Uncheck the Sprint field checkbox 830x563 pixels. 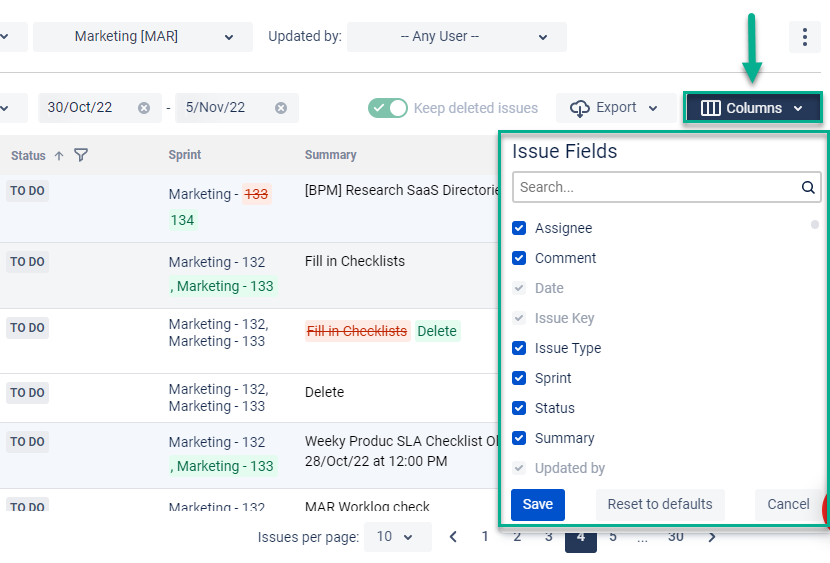(x=519, y=378)
